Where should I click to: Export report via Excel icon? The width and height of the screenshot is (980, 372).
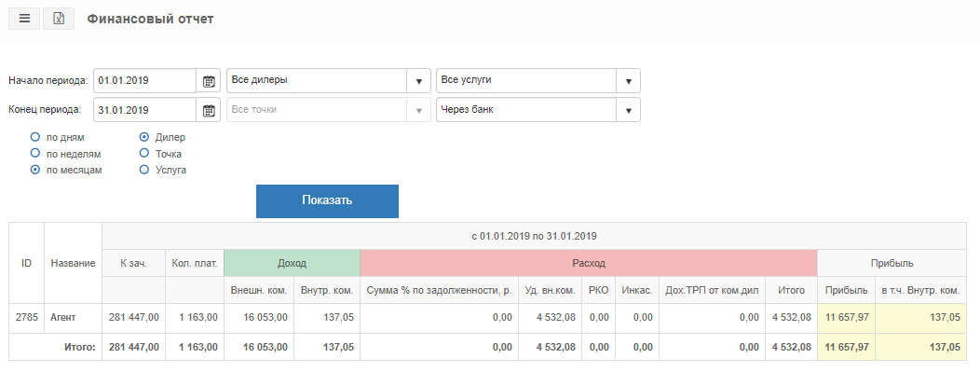click(x=59, y=19)
